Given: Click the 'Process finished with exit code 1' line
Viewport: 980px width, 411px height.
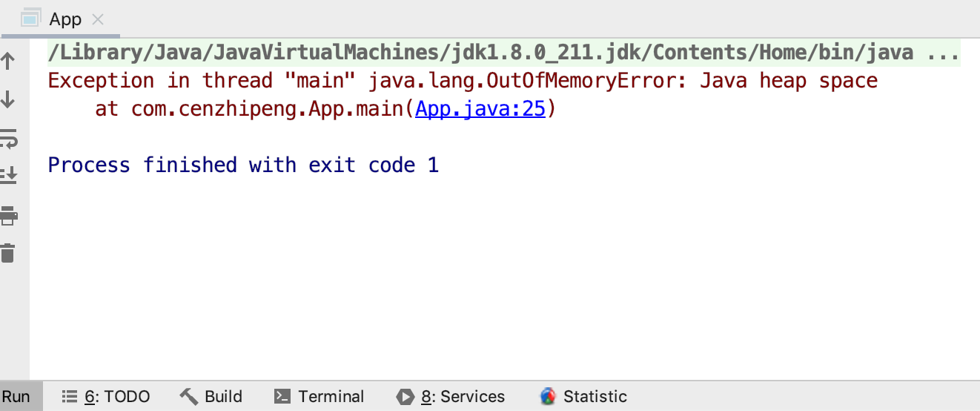Looking at the screenshot, I should pos(243,165).
